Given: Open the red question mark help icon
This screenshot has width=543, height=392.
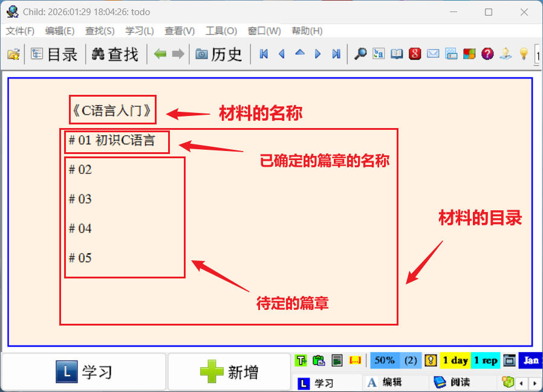Looking at the screenshot, I should coord(487,54).
